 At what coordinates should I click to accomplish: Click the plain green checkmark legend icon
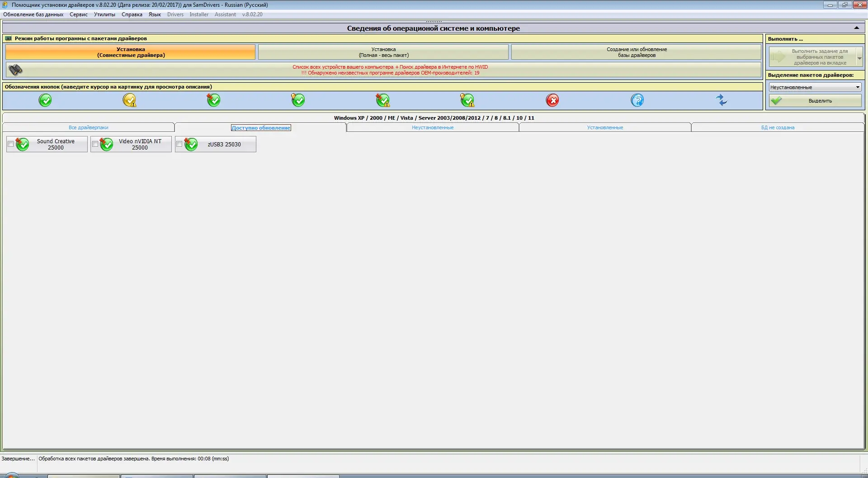[x=45, y=100]
